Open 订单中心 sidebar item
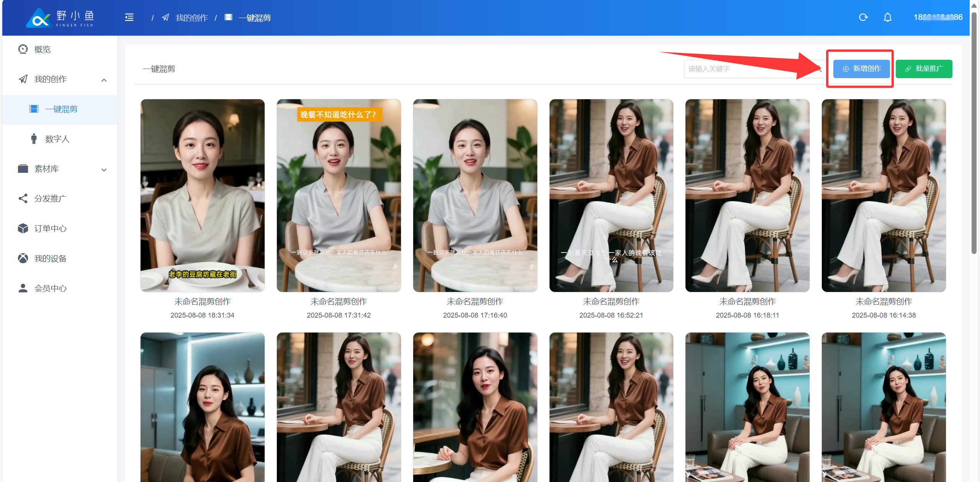 50,229
